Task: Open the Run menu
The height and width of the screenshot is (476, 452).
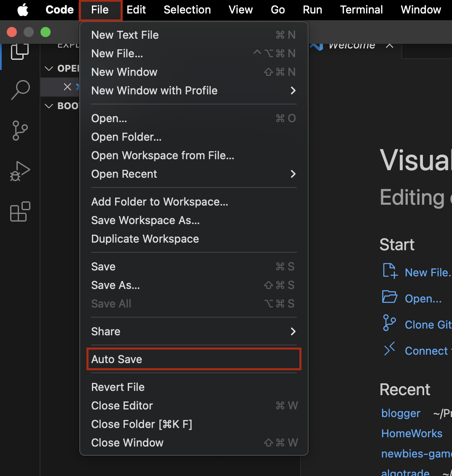Action: [312, 10]
